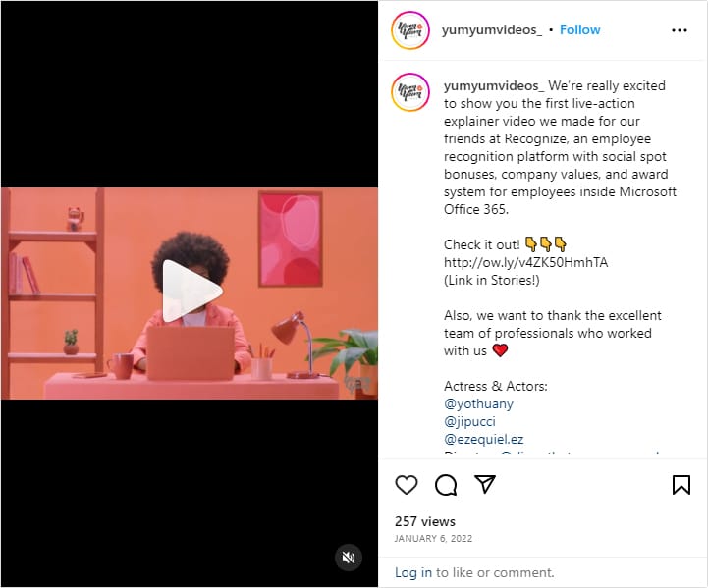708x588 pixels.
Task: Visit the @jipucci profile mention
Action: pos(469,421)
